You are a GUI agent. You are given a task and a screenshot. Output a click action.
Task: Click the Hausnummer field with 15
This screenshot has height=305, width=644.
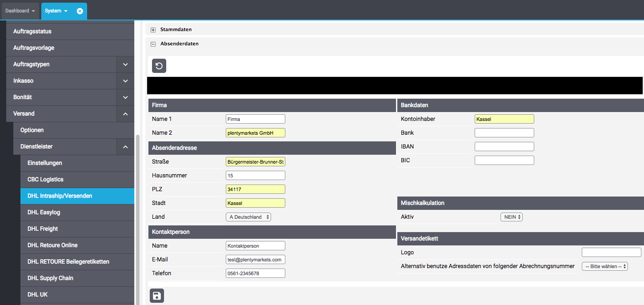[x=256, y=176]
